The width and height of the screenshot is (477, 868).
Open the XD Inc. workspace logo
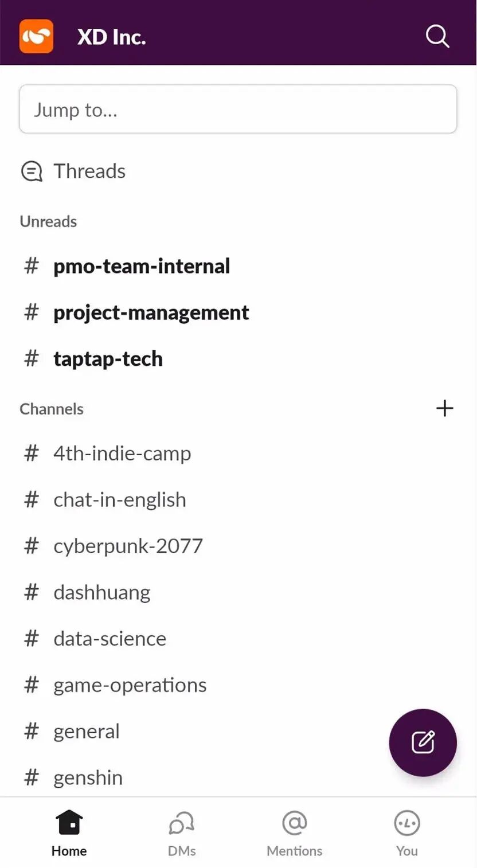coord(37,37)
